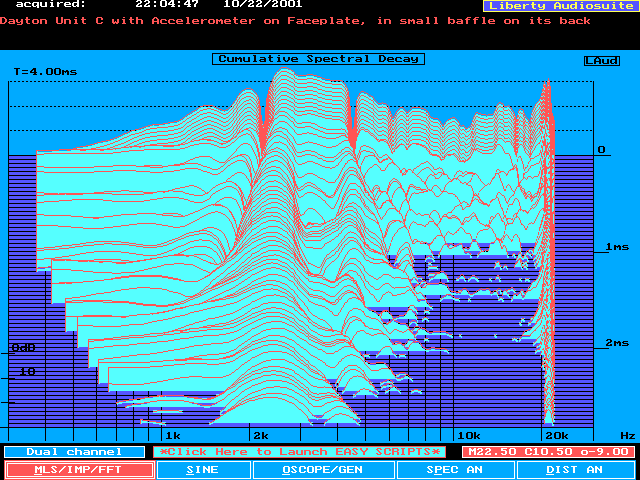640x480 pixels.
Task: Click the 10k frequency axis label
Action: tap(467, 436)
